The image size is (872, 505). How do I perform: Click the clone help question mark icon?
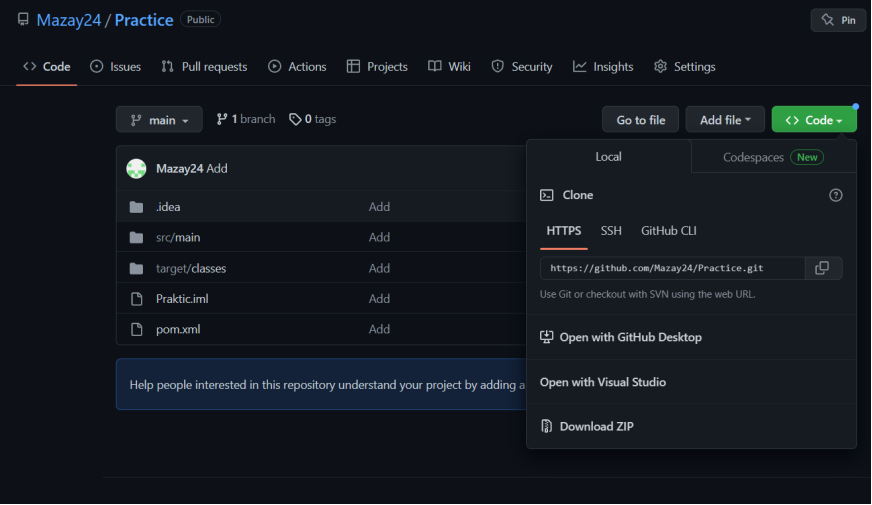(835, 195)
